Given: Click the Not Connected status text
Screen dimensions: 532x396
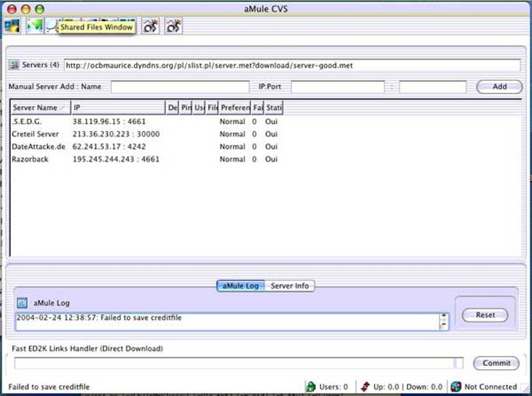Looking at the screenshot, I should (x=491, y=387).
